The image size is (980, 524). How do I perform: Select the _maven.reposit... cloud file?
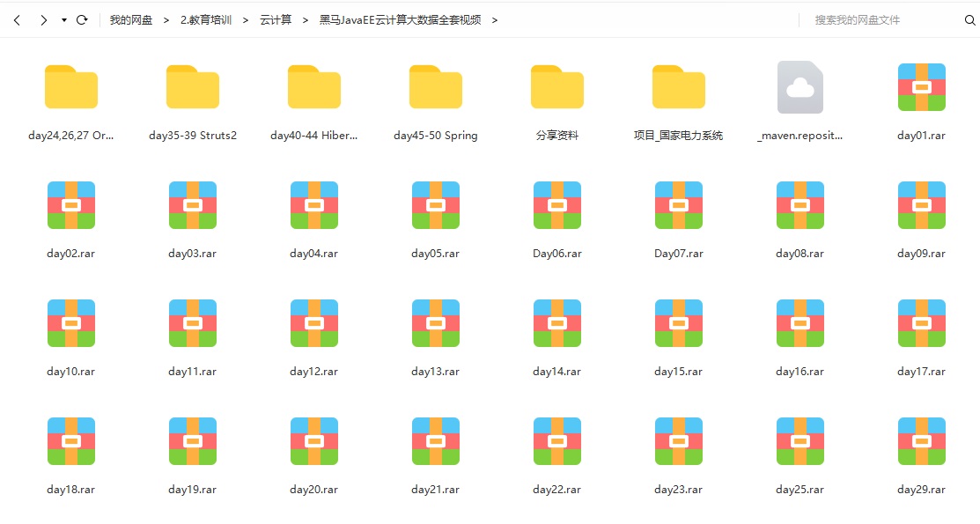pyautogui.click(x=800, y=87)
